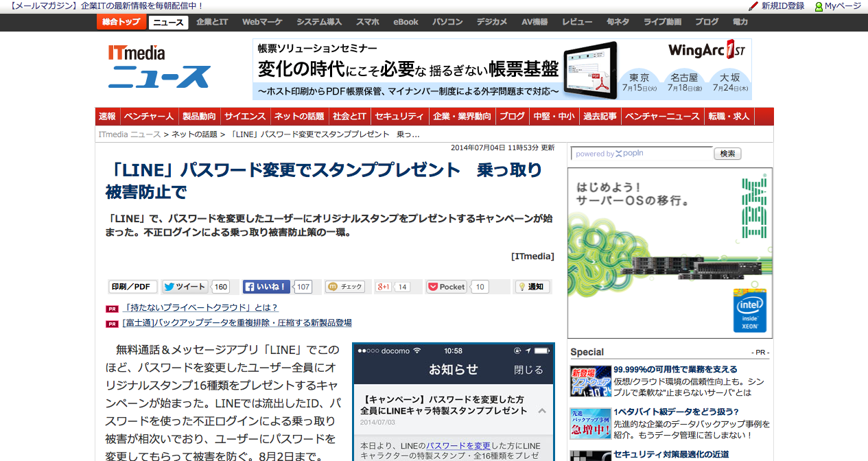Click the 急増中 backup thumbnail
The image size is (868, 461).
coord(590,424)
